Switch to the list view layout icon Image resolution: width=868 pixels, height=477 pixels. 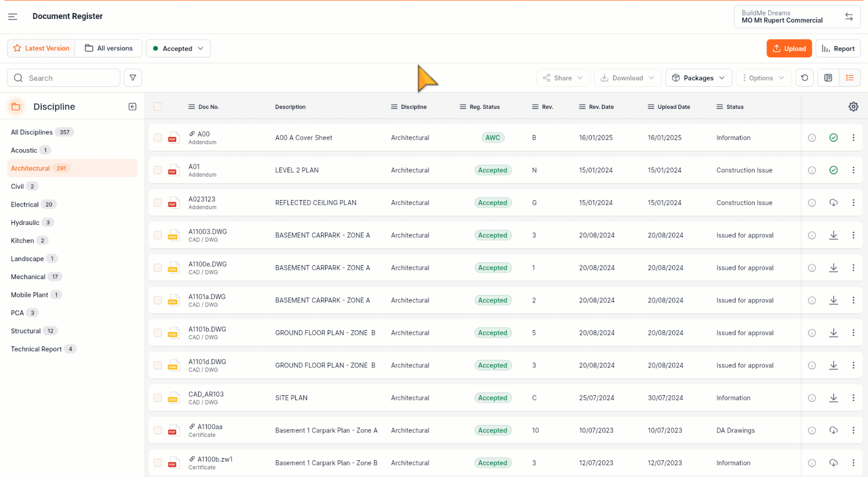[850, 78]
